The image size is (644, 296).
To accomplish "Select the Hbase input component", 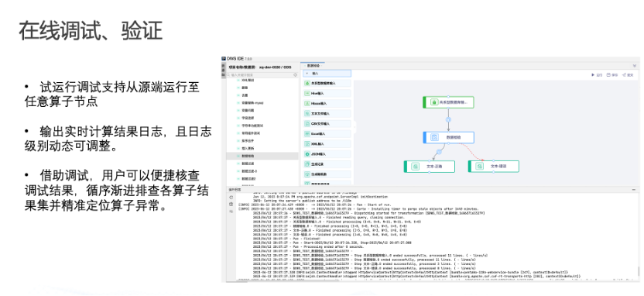I will (327, 103).
